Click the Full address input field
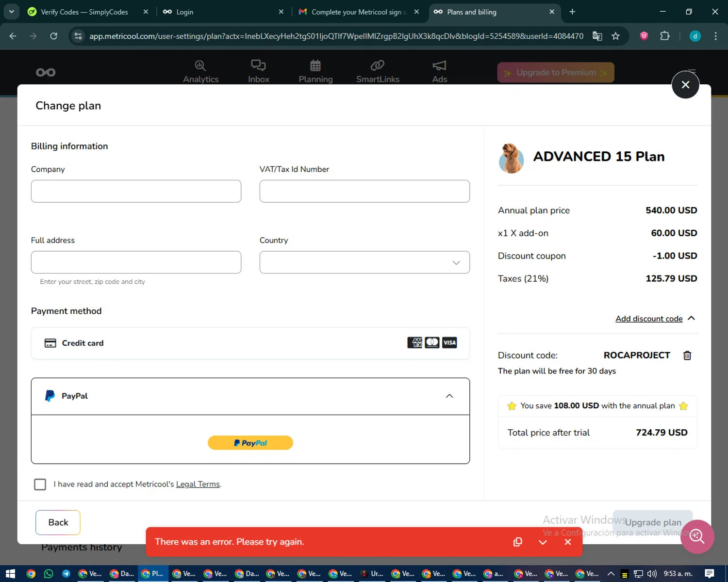The image size is (728, 582). [x=136, y=262]
